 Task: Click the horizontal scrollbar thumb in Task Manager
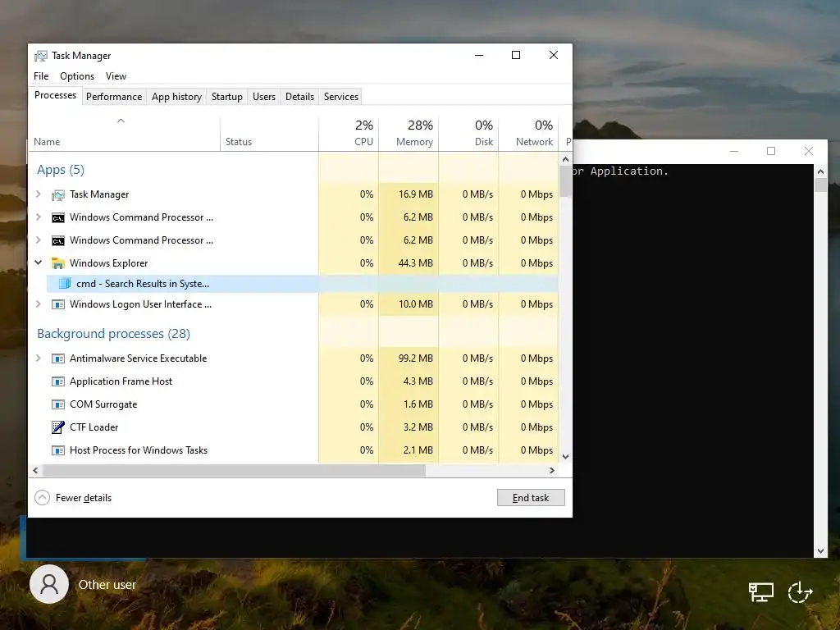tap(234, 470)
